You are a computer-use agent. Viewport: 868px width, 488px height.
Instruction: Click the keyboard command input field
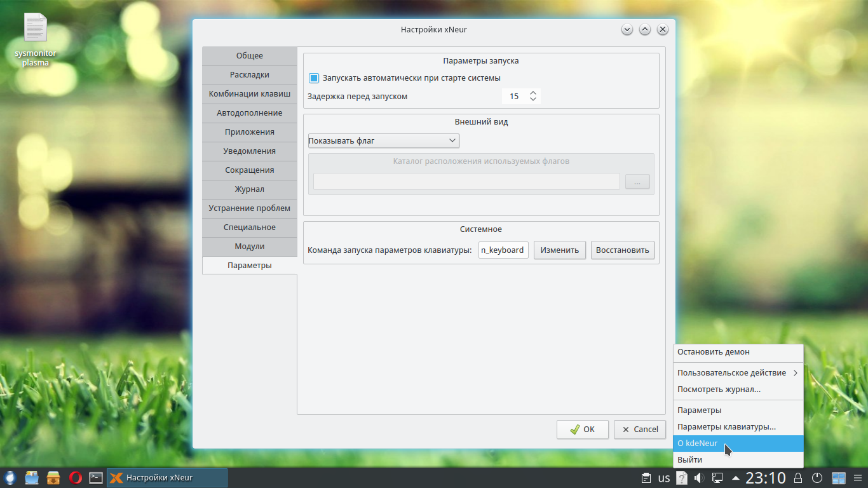tap(503, 250)
